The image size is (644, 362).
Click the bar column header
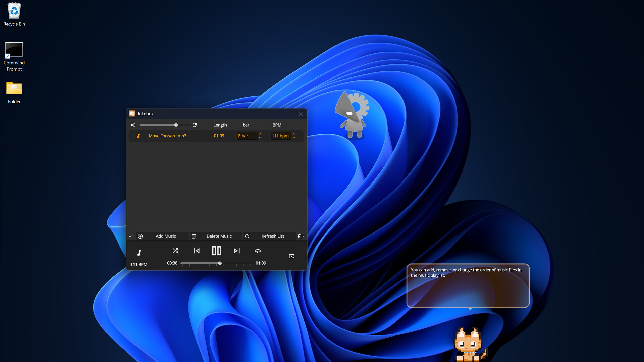[246, 125]
